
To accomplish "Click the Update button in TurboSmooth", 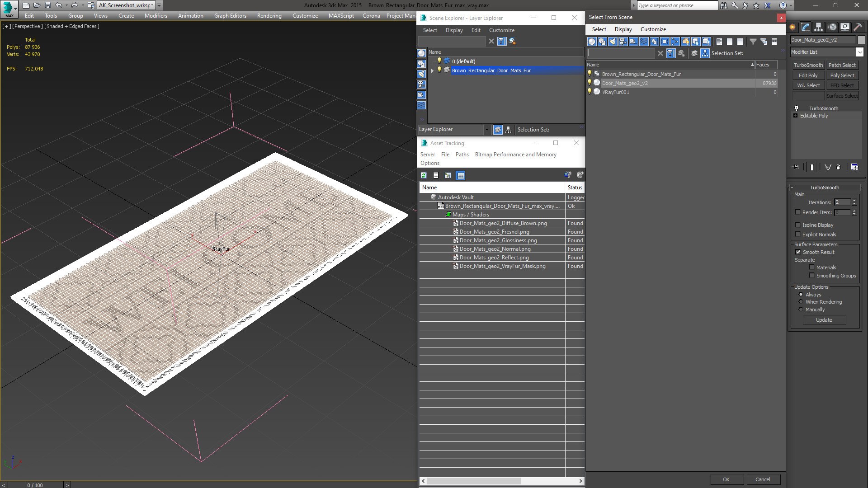I will pyautogui.click(x=824, y=320).
